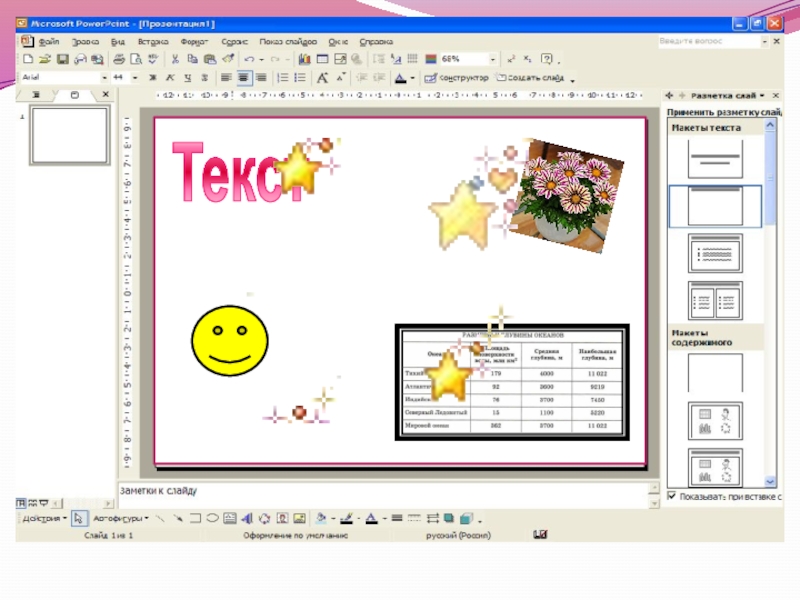Toggle Center text alignment
The image size is (800, 600).
pos(243,77)
